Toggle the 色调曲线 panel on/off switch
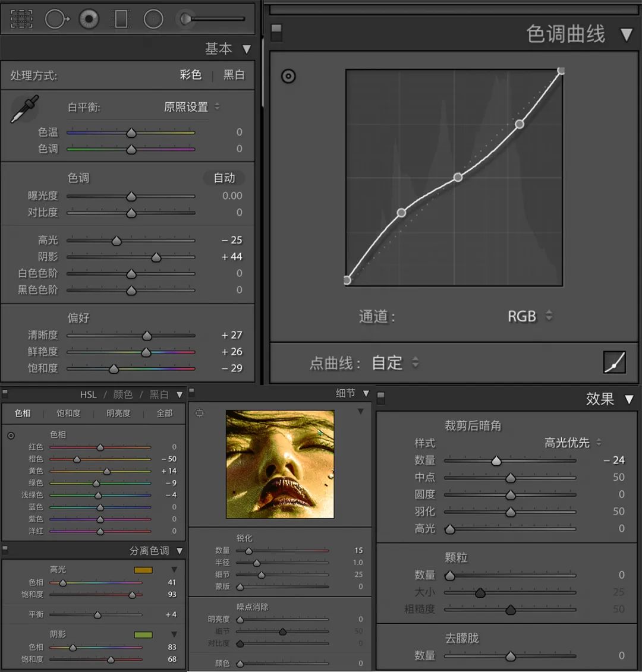This screenshot has height=672, width=642. tap(276, 33)
